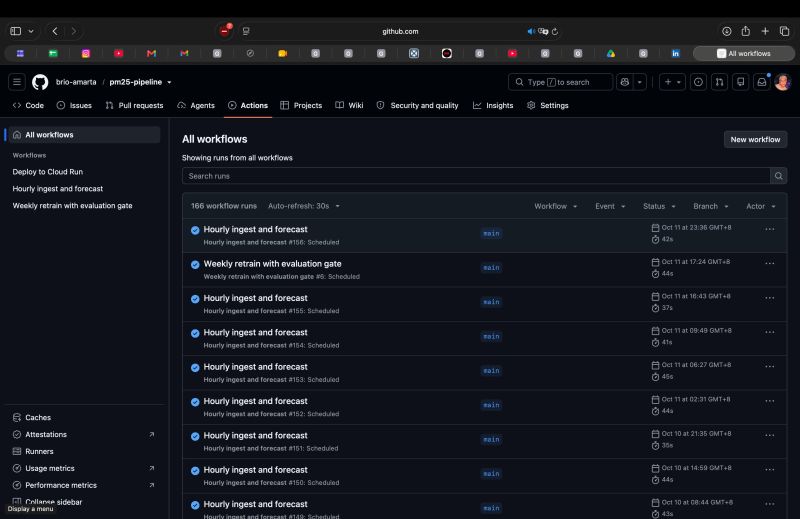Click the LinkedIn pinned tab icon
Image resolution: width=800 pixels, height=519 pixels.
point(676,53)
